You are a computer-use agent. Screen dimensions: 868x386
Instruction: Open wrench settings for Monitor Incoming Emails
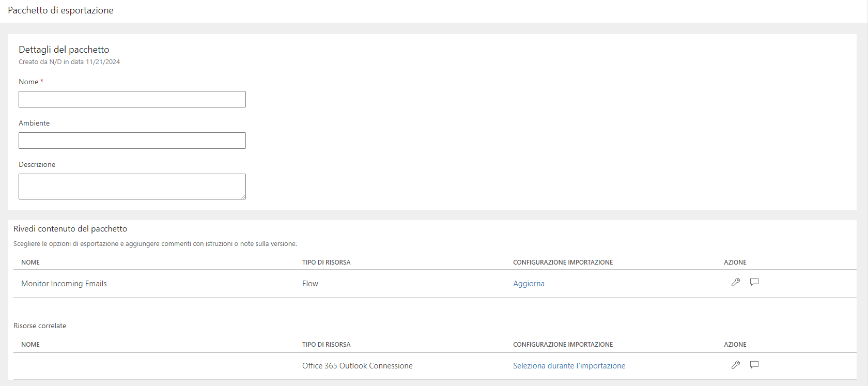pyautogui.click(x=736, y=282)
